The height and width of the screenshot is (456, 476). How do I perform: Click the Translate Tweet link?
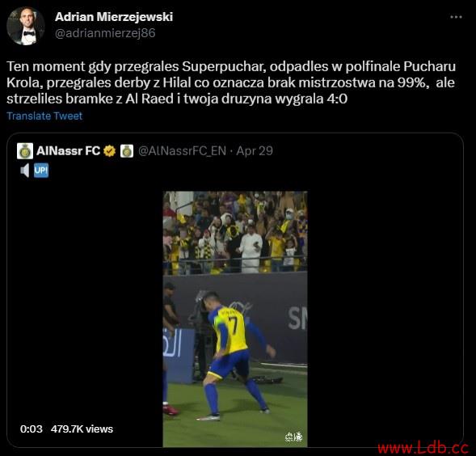pos(44,116)
